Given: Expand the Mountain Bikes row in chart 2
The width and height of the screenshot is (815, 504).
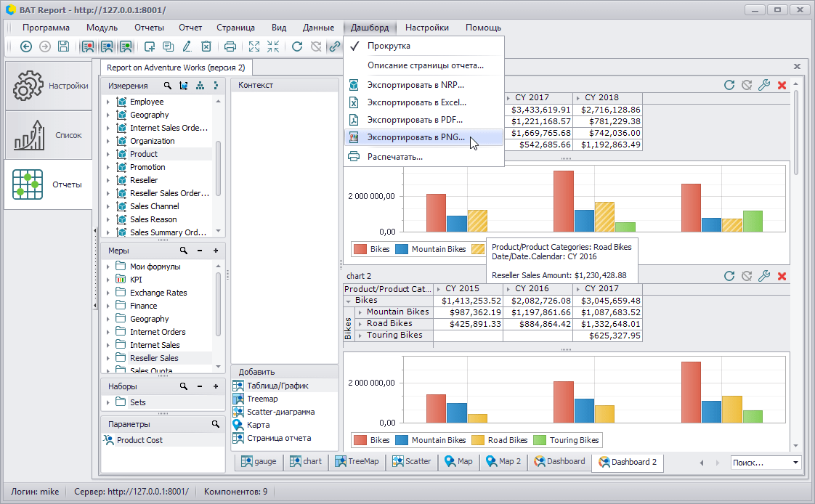Looking at the screenshot, I should (x=360, y=312).
